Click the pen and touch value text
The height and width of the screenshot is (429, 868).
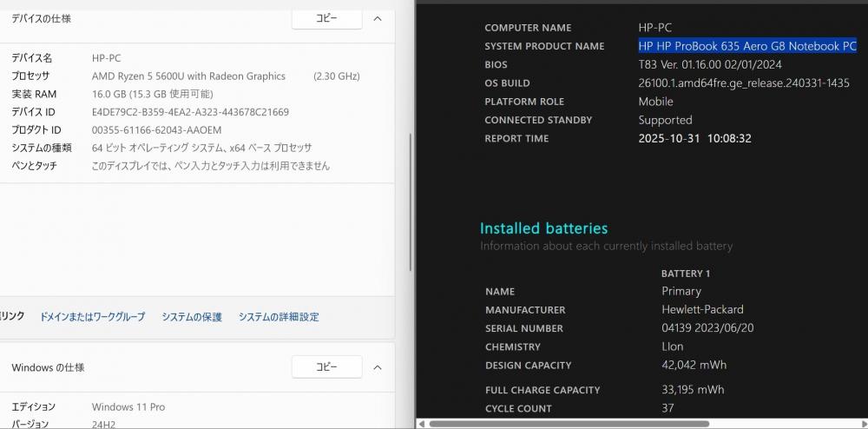(211, 166)
